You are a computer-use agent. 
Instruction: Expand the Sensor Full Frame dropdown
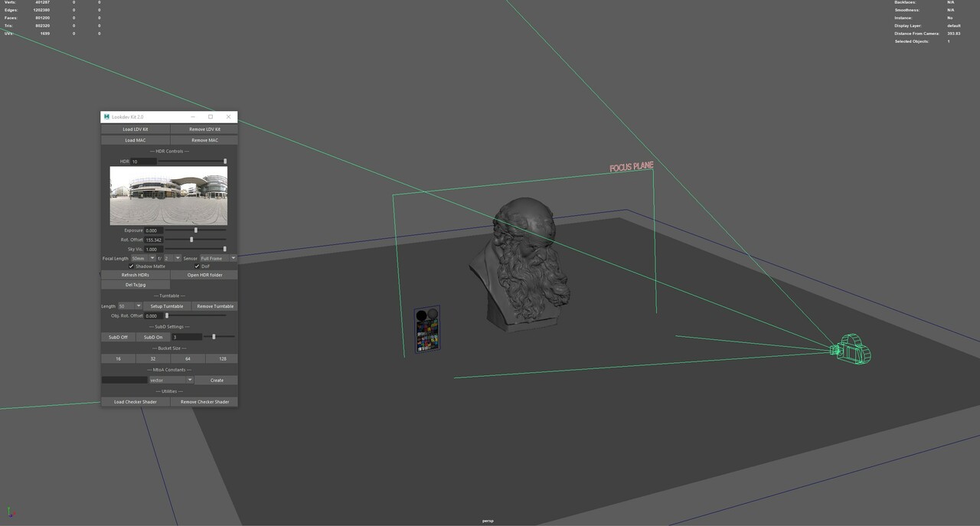218,258
